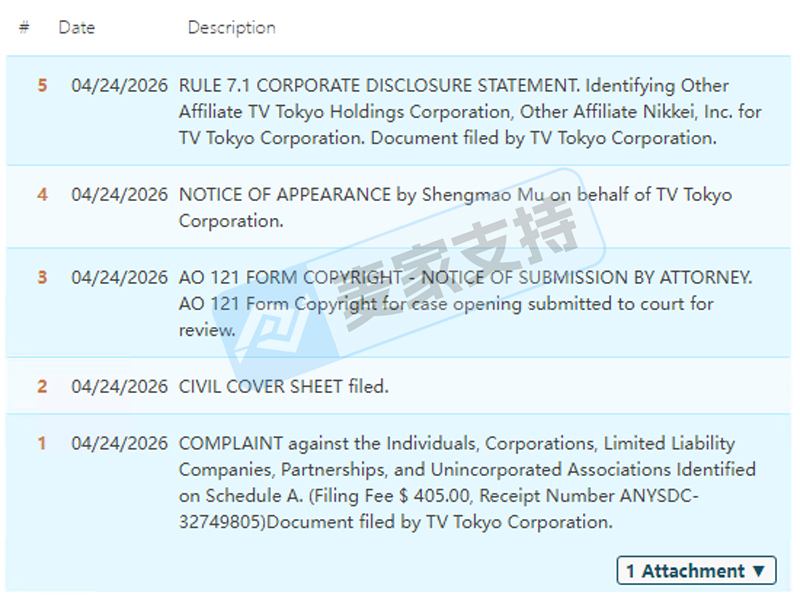Open docket entry number 5
This screenshot has height=595, width=800.
coord(42,86)
